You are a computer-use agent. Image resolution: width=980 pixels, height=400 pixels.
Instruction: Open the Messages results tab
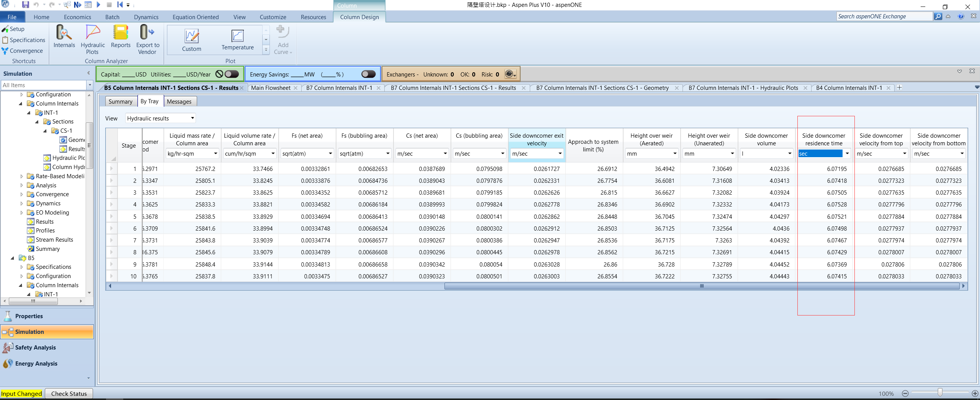[x=179, y=101]
